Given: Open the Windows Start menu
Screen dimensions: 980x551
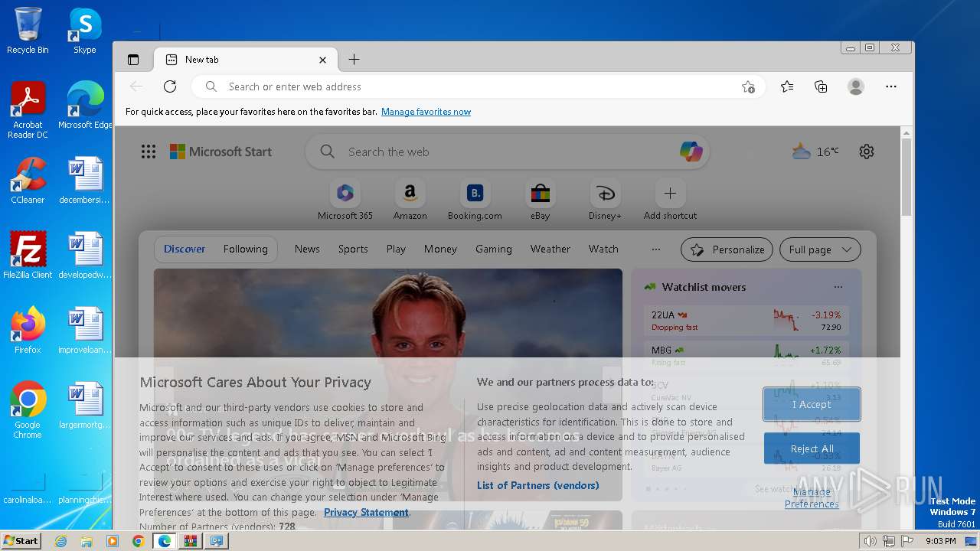Looking at the screenshot, I should pyautogui.click(x=21, y=540).
